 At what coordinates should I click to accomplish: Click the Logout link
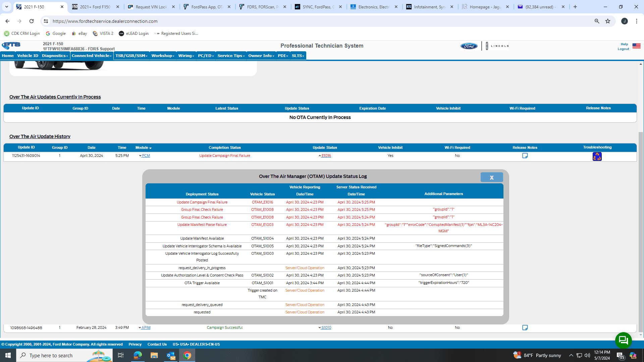point(623,49)
